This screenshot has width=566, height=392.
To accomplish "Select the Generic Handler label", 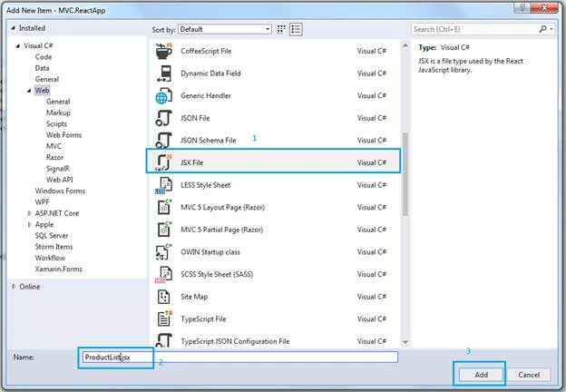I will [206, 96].
